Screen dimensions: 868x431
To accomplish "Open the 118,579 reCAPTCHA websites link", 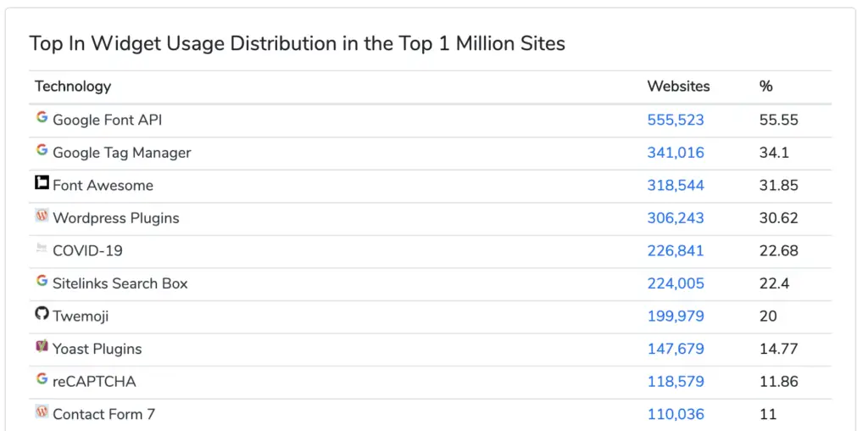I will click(676, 382).
